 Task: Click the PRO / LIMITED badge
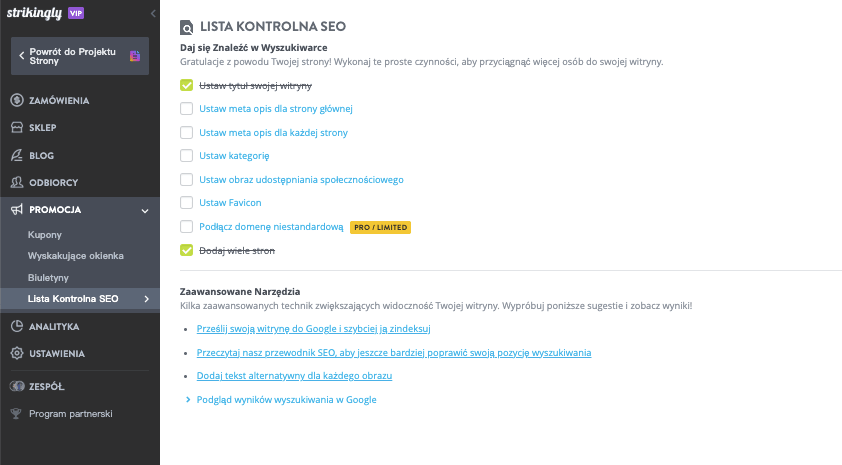click(380, 227)
